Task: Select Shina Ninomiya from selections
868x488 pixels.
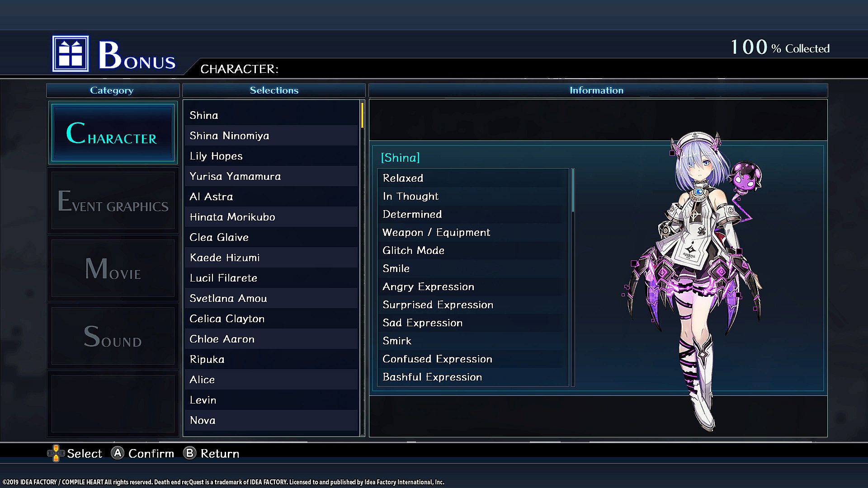Action: coord(271,136)
